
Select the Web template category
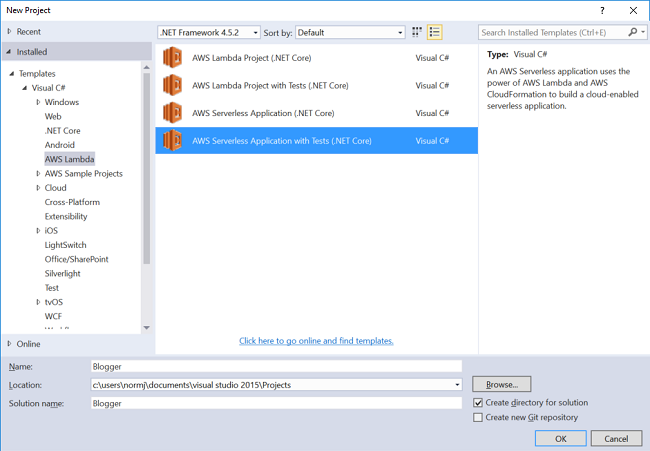tap(53, 116)
